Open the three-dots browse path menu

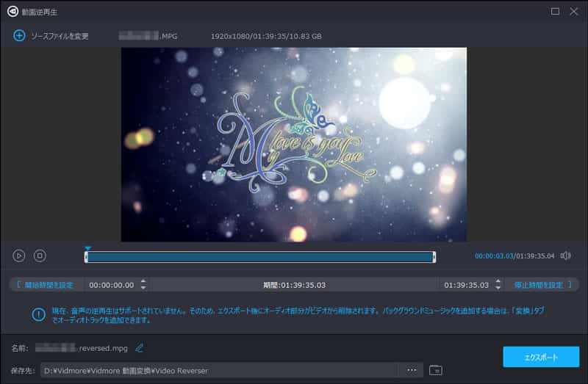(x=412, y=370)
